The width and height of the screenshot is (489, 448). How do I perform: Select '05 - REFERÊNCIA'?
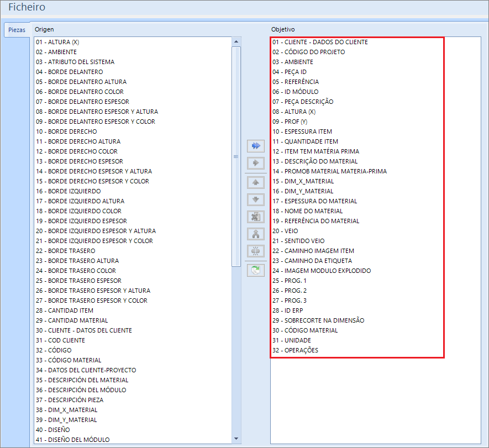pos(296,82)
